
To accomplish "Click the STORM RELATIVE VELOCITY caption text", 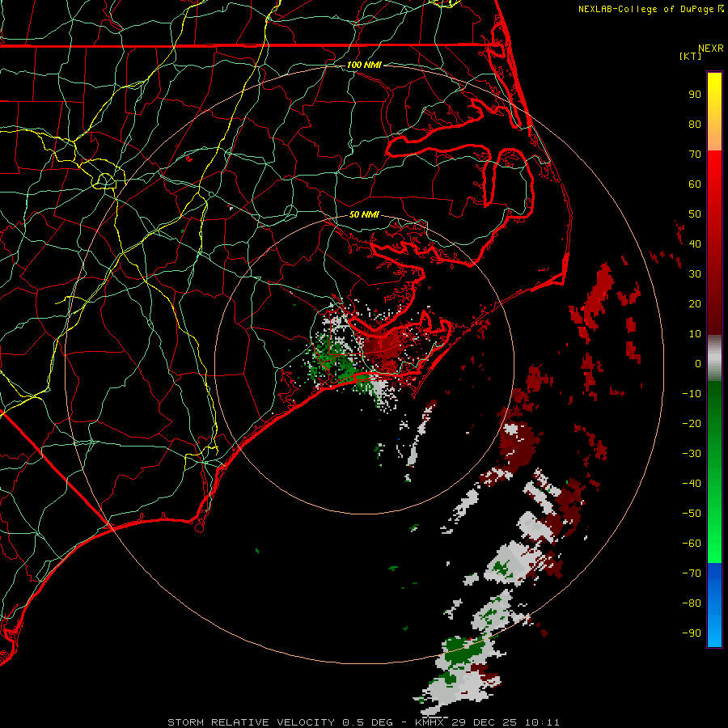I will pos(251,722).
